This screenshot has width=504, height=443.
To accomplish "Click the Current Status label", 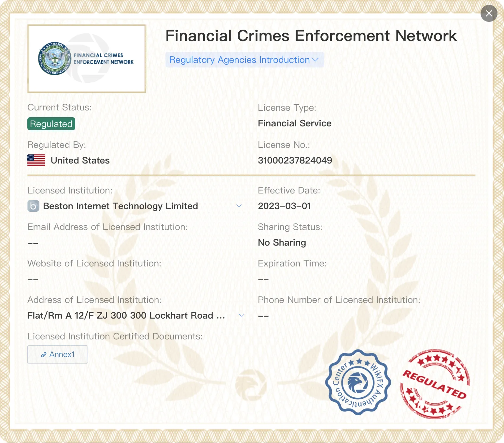I will pos(59,107).
